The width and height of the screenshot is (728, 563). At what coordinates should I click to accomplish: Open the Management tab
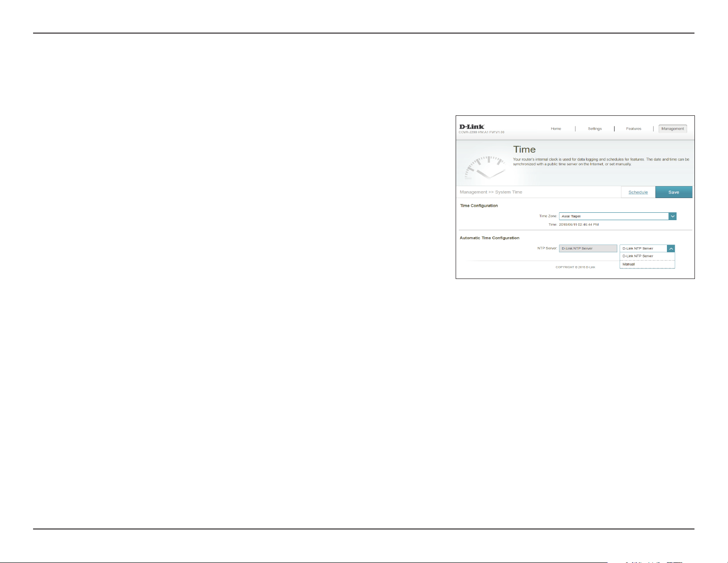click(672, 129)
